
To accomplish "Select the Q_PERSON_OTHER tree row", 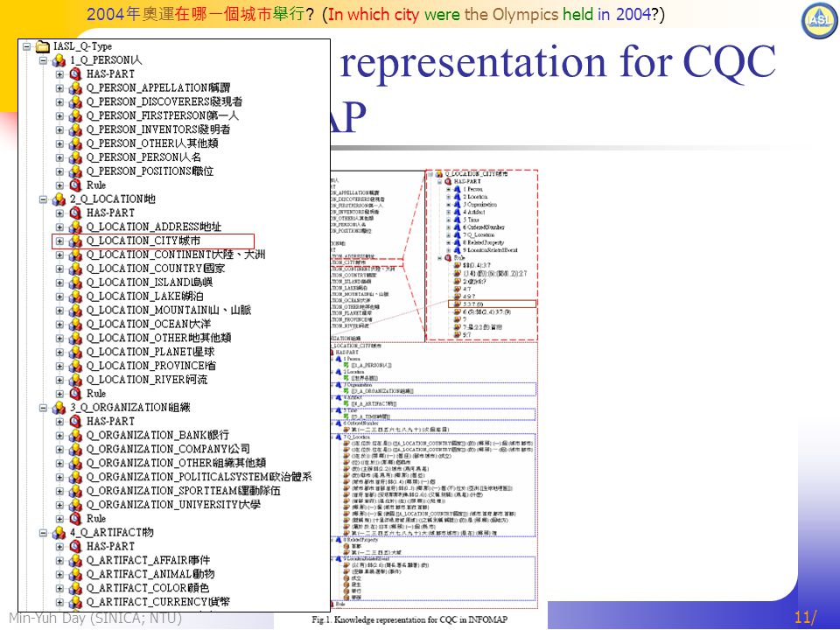I will [x=137, y=143].
